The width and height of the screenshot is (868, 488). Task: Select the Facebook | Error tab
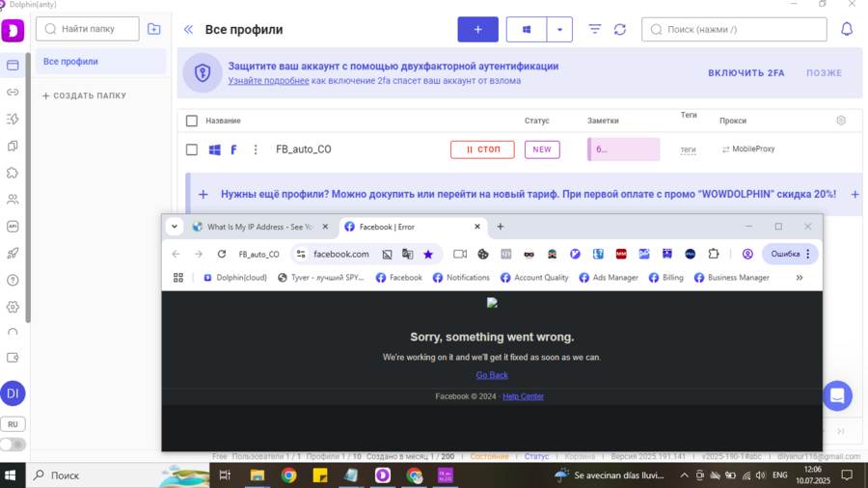pos(413,227)
